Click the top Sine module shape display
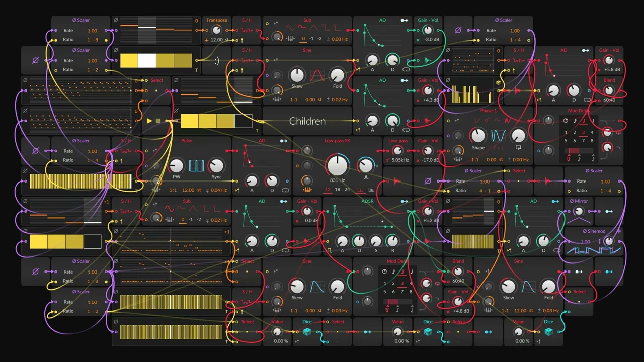The image size is (644, 362). (317, 75)
